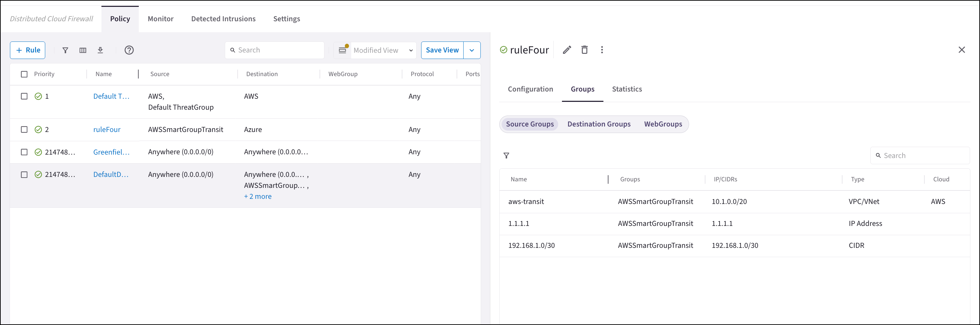Expand the +2 more destinations link
This screenshot has width=980, height=325.
click(x=258, y=196)
